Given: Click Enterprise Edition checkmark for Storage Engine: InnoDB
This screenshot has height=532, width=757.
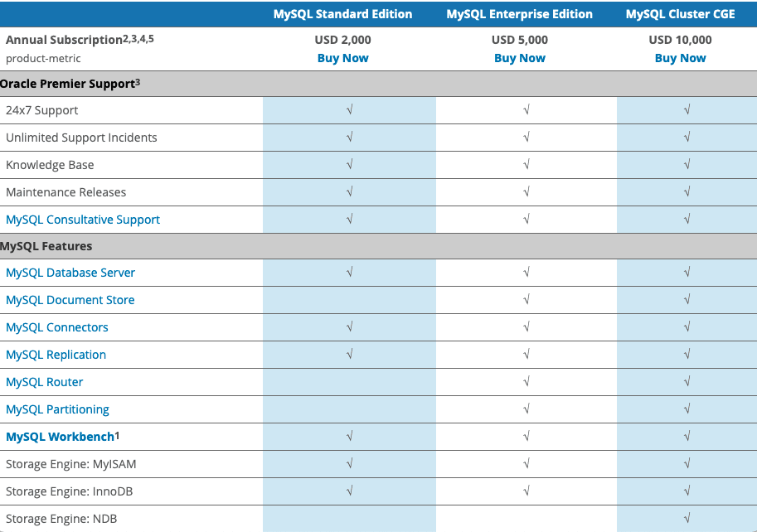Looking at the screenshot, I should 527,491.
